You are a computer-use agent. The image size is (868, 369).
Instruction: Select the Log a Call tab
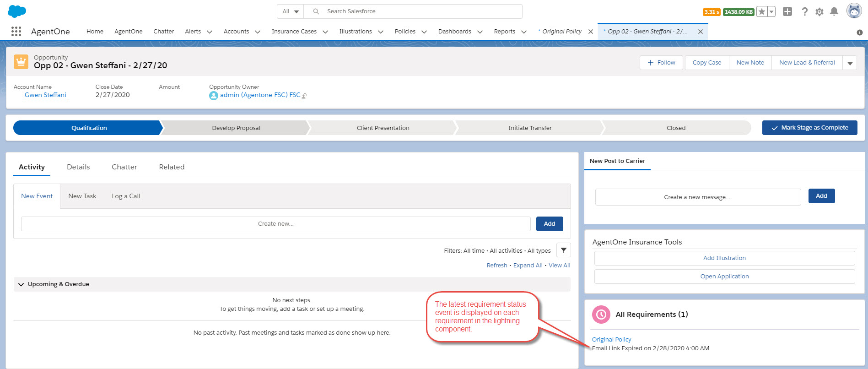click(126, 196)
